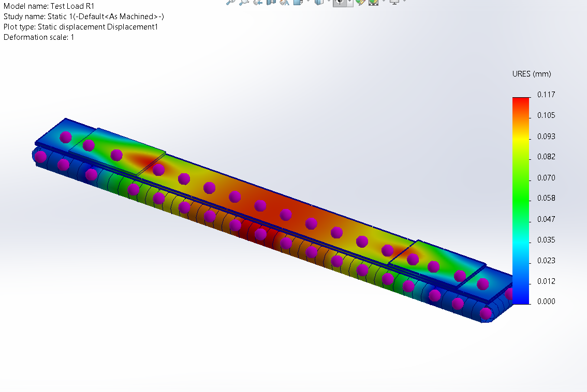Screen dimensions: 587x392
Task: Click the 'Deformation scale: 1' text
Action: click(x=39, y=37)
